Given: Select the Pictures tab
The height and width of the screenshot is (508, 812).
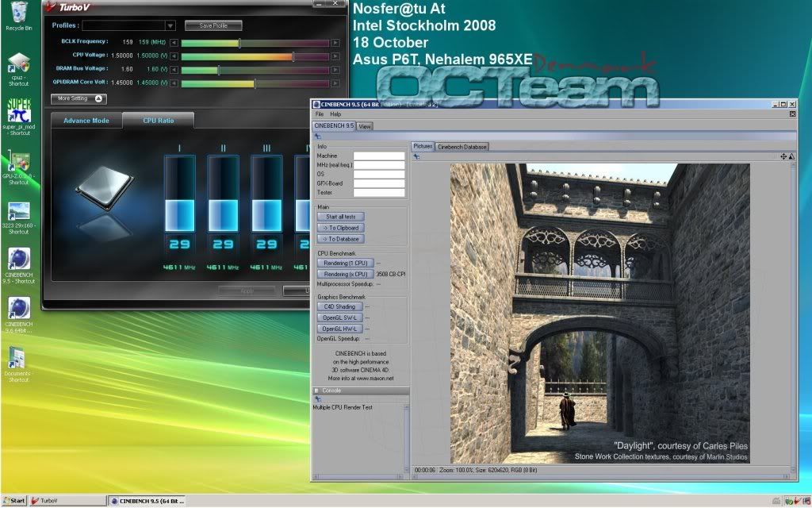Looking at the screenshot, I should coord(423,146).
